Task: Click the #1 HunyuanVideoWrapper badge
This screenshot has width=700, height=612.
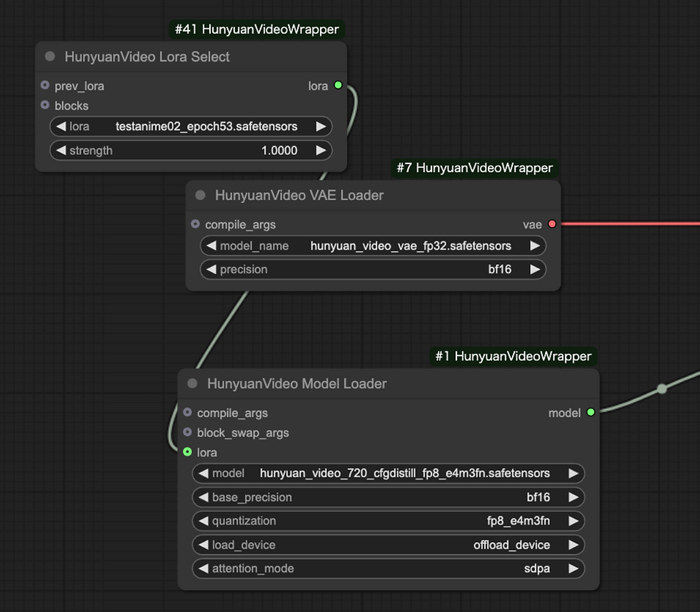Action: tap(514, 356)
